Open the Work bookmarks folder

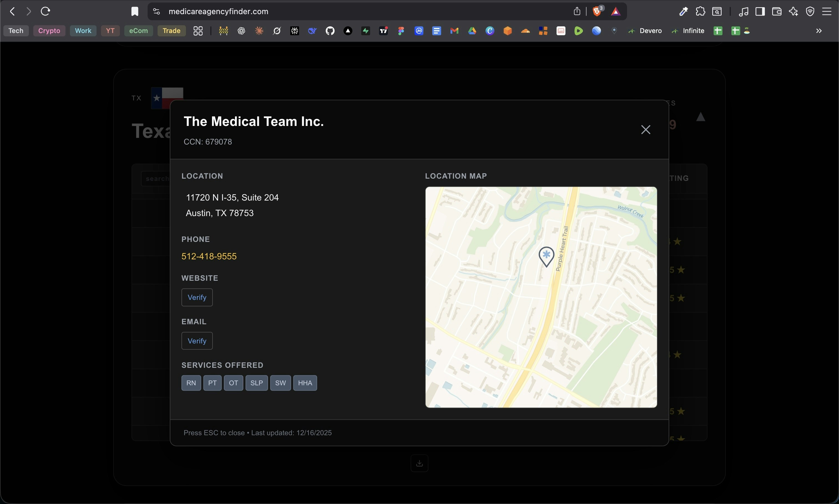[83, 31]
